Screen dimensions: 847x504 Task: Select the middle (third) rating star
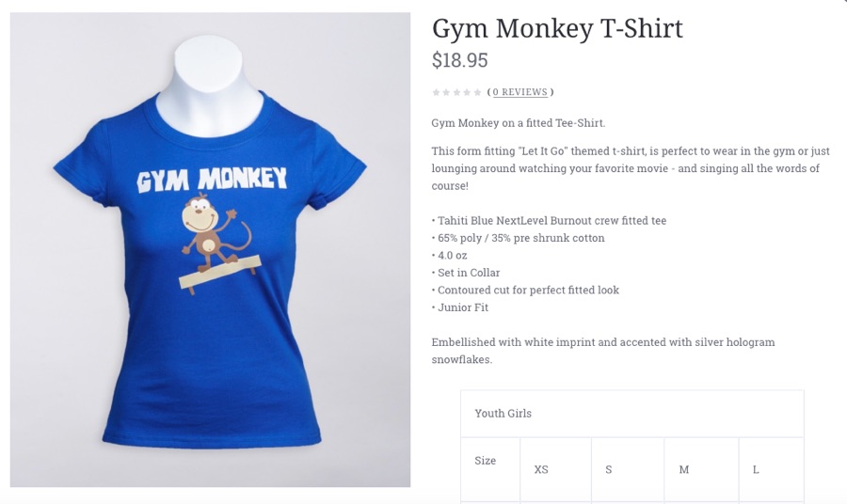456,92
